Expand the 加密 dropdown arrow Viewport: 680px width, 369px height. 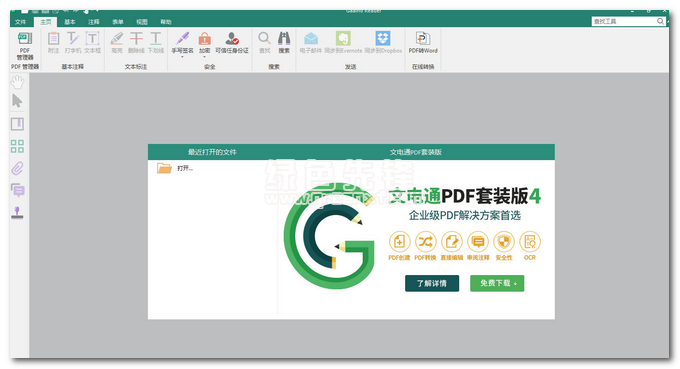tap(204, 57)
